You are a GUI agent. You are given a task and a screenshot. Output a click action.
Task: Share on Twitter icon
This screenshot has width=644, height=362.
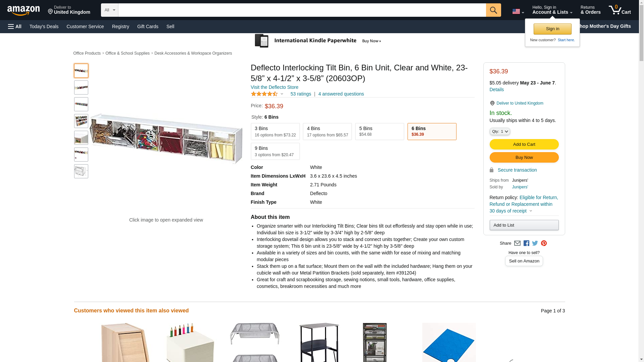pos(535,243)
